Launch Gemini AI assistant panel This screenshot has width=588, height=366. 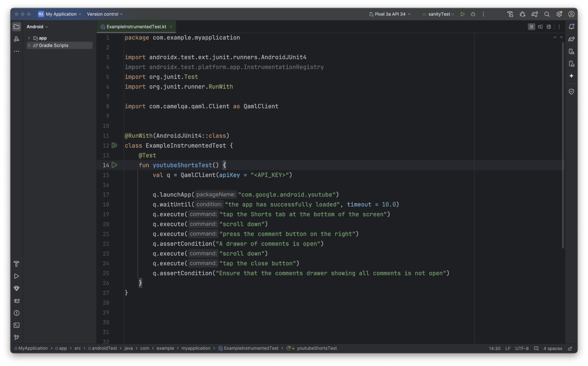pyautogui.click(x=571, y=76)
